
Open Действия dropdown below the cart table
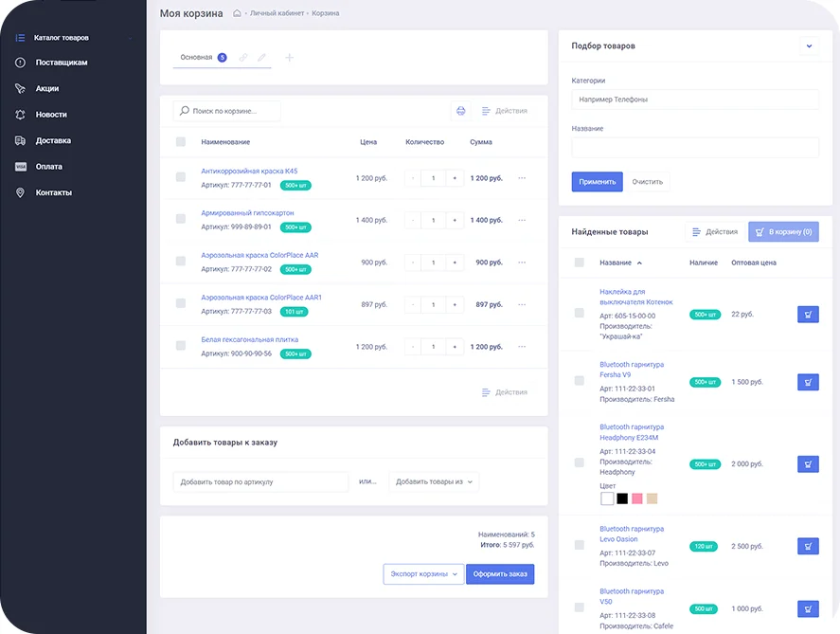[x=504, y=392]
